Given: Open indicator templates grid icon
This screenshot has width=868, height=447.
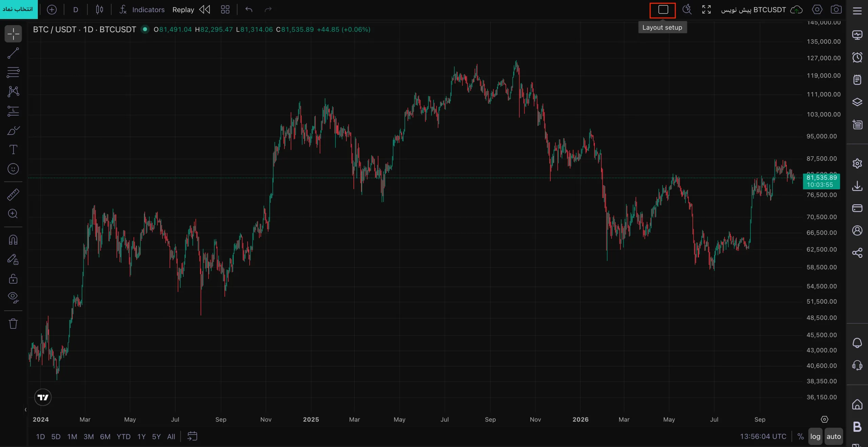Looking at the screenshot, I should click(225, 9).
